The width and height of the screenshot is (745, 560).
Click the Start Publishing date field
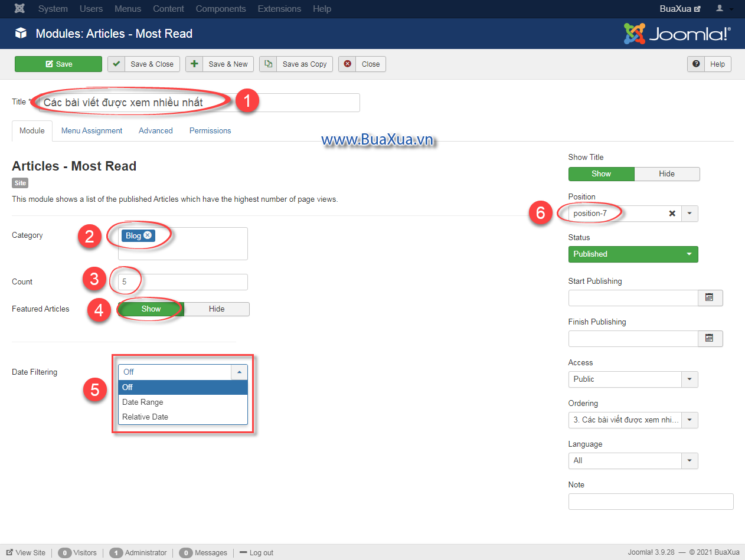(633, 298)
